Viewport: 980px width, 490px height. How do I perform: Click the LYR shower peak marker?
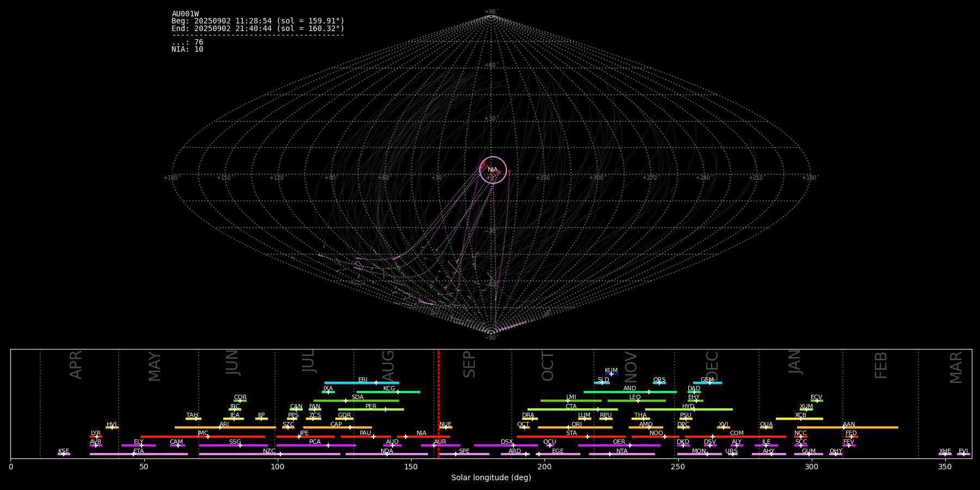(x=97, y=437)
